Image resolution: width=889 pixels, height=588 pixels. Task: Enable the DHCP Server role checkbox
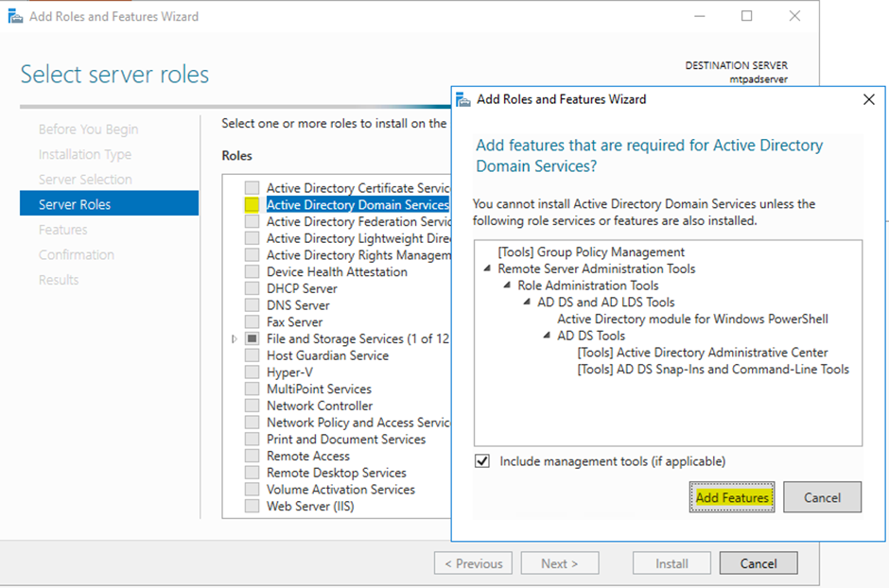click(252, 287)
